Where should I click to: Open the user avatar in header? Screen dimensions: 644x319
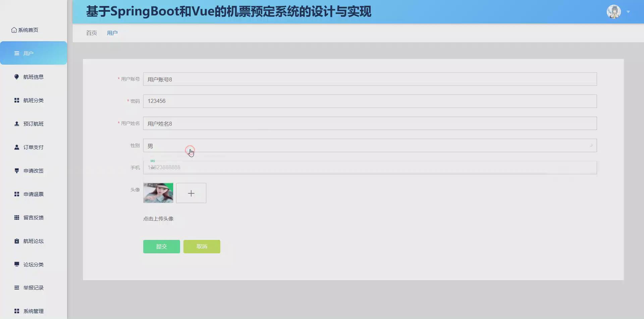tap(614, 12)
